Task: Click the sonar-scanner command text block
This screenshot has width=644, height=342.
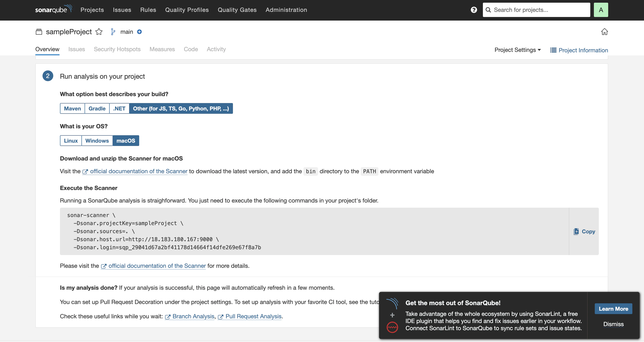Action: point(314,231)
